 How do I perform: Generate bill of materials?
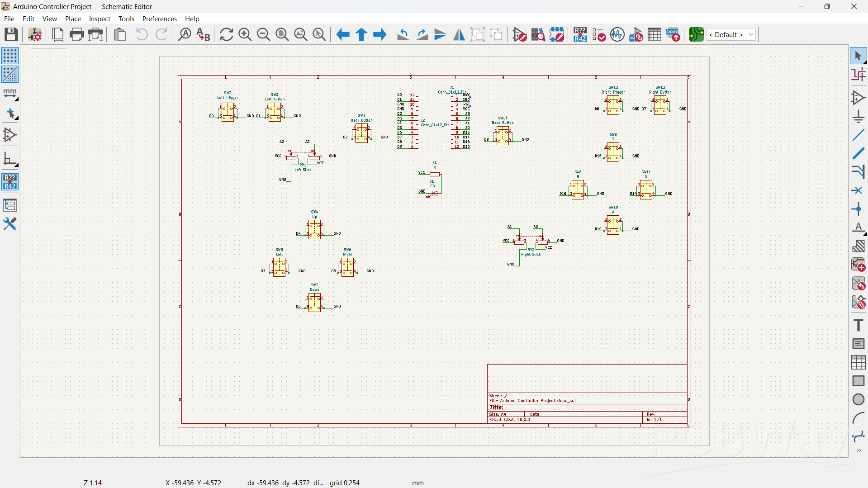point(673,34)
